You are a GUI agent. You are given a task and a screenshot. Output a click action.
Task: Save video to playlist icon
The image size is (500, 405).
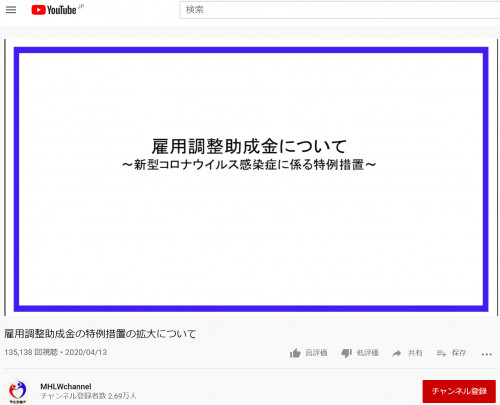tap(441, 353)
